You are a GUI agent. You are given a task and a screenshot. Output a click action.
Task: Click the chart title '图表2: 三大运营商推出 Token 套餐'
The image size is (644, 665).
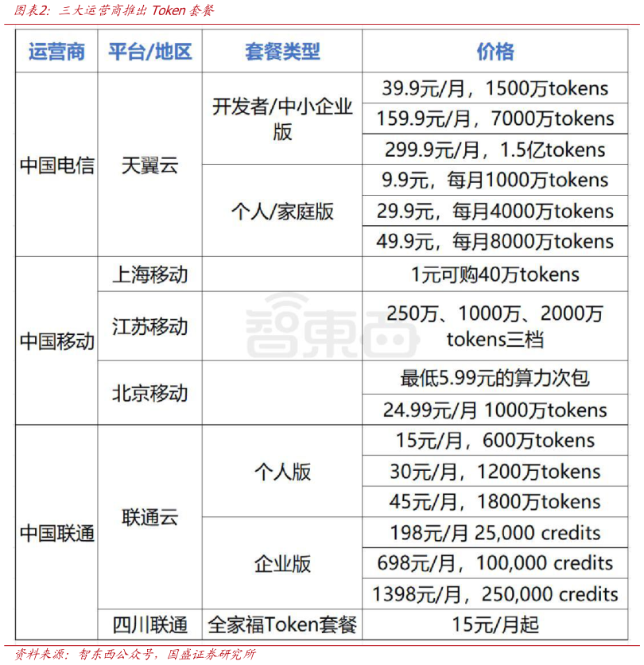(x=114, y=10)
